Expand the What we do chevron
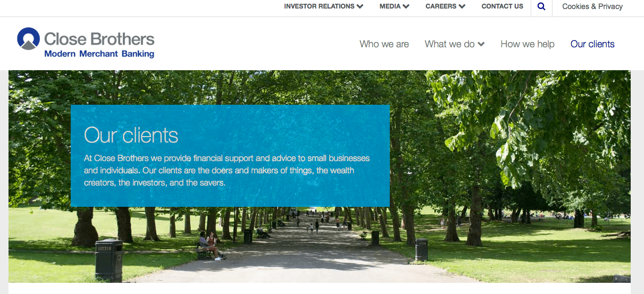Screen dimensions: 644x294 click(x=481, y=44)
